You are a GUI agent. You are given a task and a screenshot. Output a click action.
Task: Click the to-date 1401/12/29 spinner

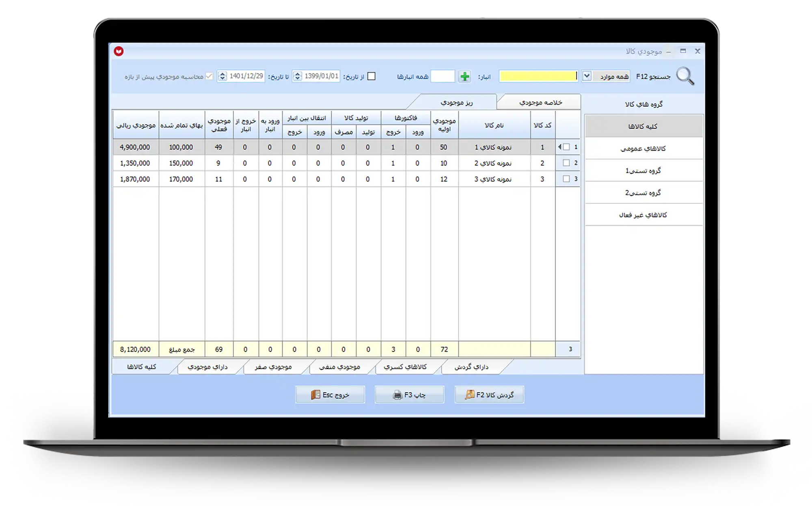(x=222, y=76)
